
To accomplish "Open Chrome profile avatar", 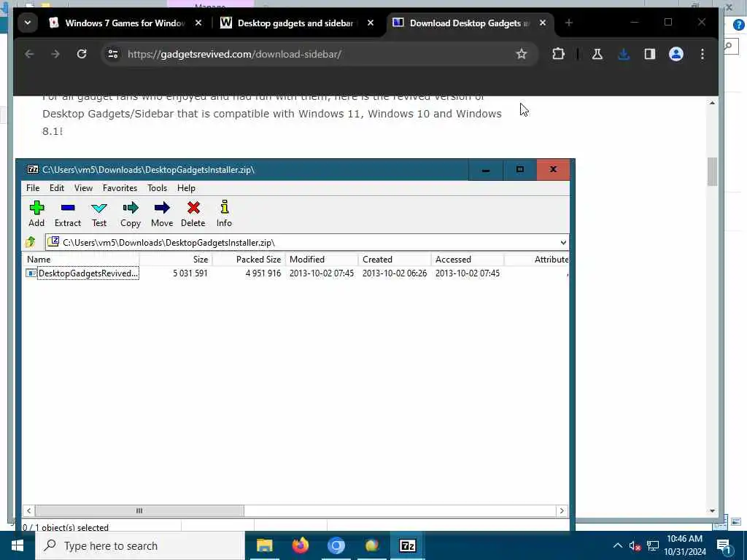I will (676, 54).
